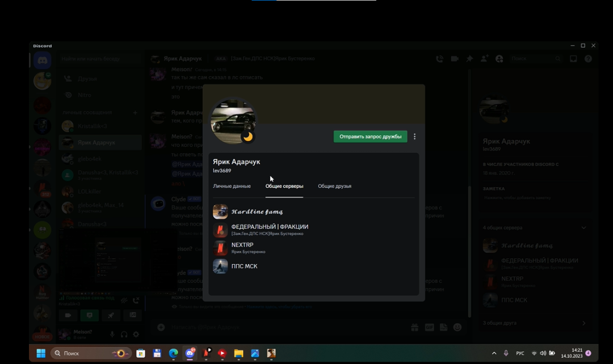
Task: Open the glebo4ek, Max_14 group chat
Action: pyautogui.click(x=100, y=208)
